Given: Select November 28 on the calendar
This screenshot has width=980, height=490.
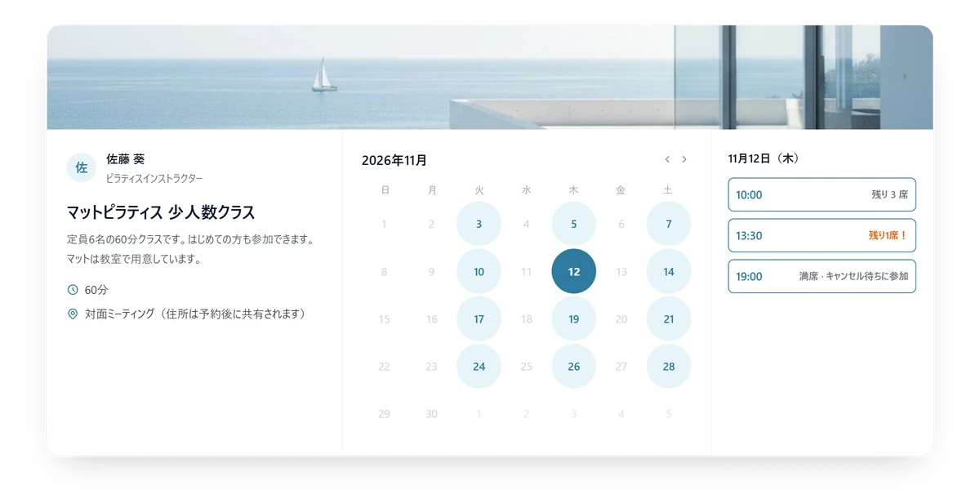Looking at the screenshot, I should pos(669,366).
